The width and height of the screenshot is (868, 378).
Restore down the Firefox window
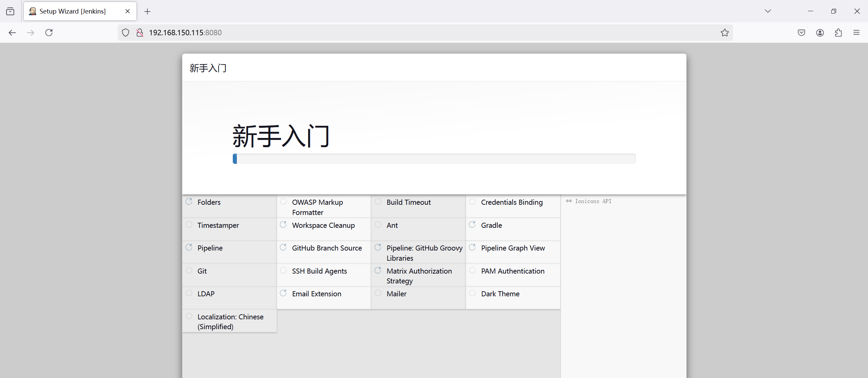833,11
